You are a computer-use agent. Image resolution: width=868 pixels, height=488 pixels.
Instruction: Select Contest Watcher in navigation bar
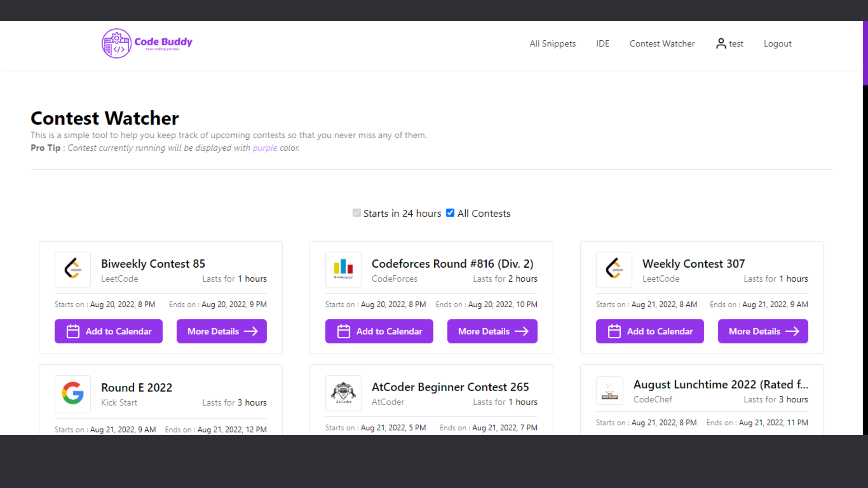pyautogui.click(x=662, y=44)
